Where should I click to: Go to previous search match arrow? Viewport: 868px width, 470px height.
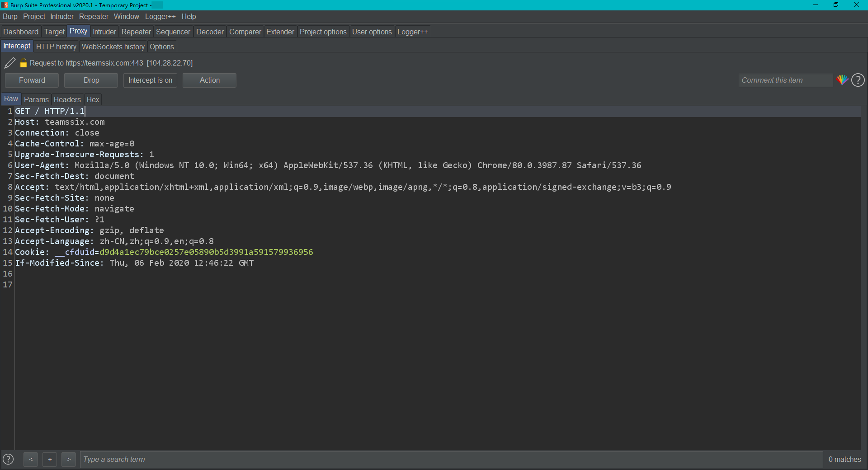click(x=31, y=459)
